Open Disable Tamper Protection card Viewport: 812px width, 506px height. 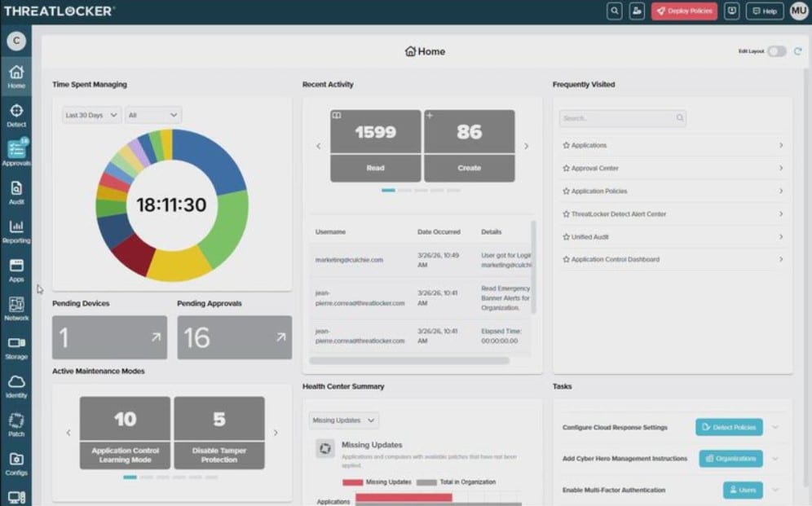point(219,433)
